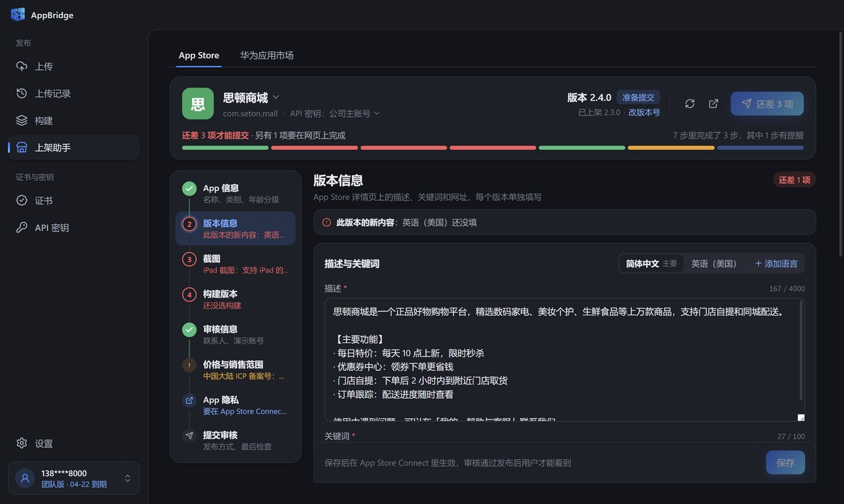
Task: Open step 截图
Action: 236,264
